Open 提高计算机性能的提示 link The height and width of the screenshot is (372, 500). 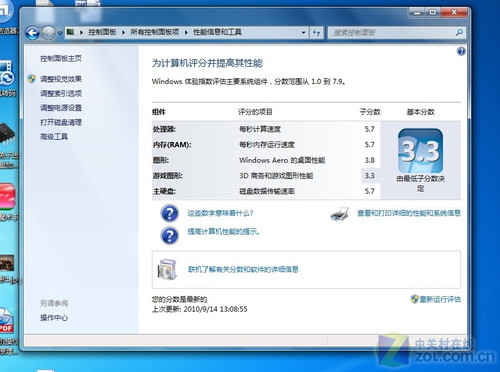(x=223, y=231)
